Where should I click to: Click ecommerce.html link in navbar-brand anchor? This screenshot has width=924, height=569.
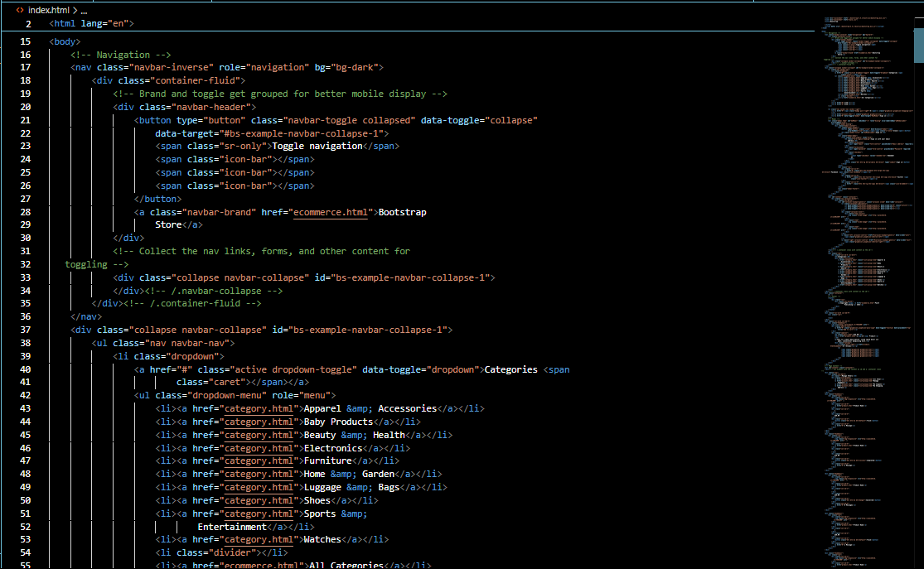(x=330, y=212)
